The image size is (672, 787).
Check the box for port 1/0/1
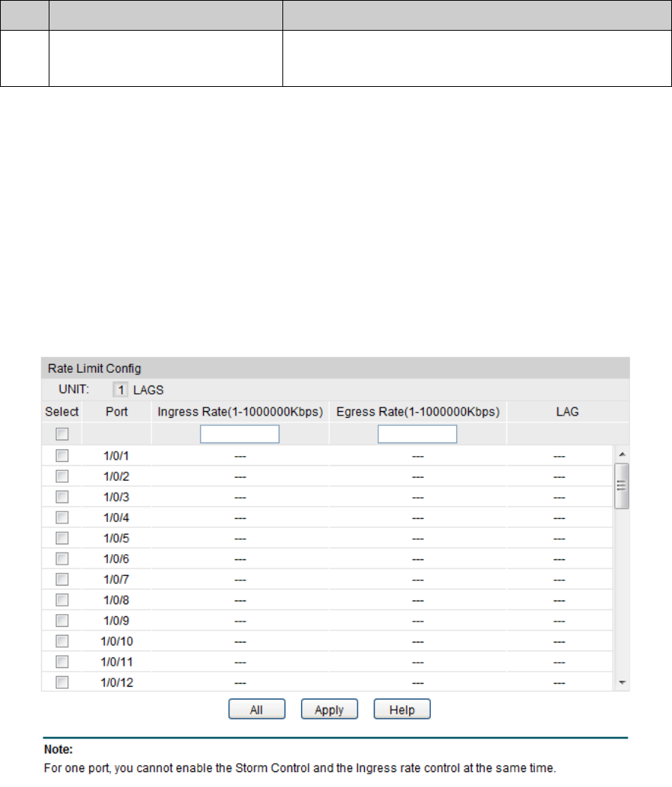point(62,456)
